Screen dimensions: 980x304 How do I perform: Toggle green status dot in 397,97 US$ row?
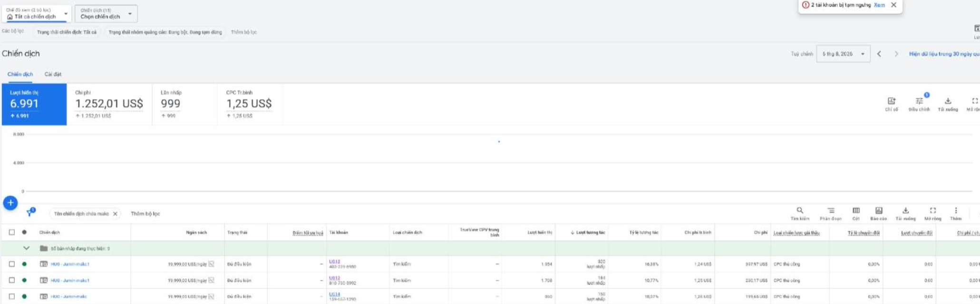tap(24, 264)
